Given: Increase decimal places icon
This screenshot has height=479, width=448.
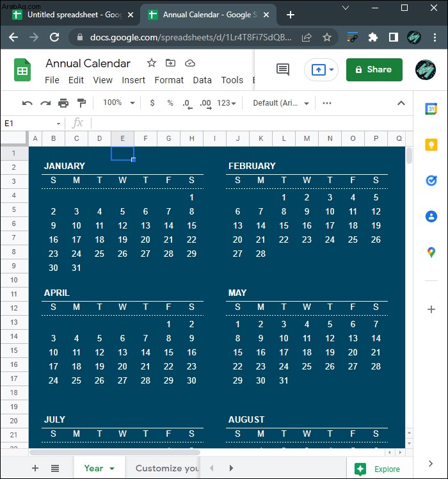Looking at the screenshot, I should [206, 104].
